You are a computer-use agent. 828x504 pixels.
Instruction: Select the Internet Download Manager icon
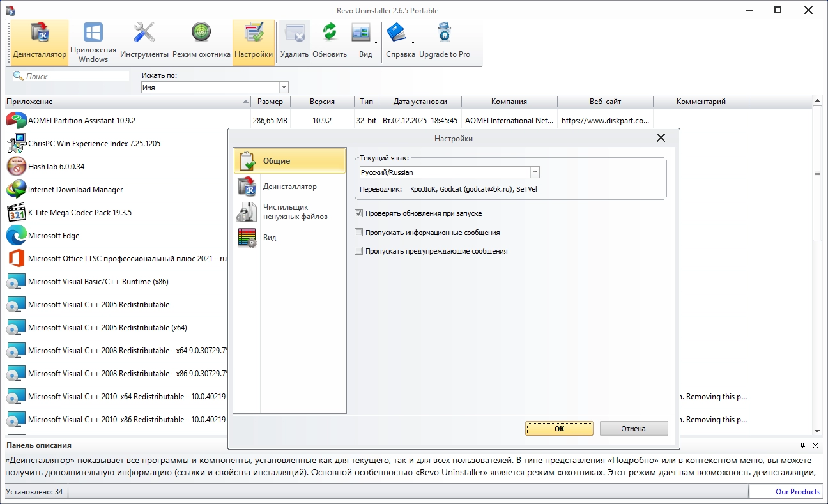tap(16, 189)
